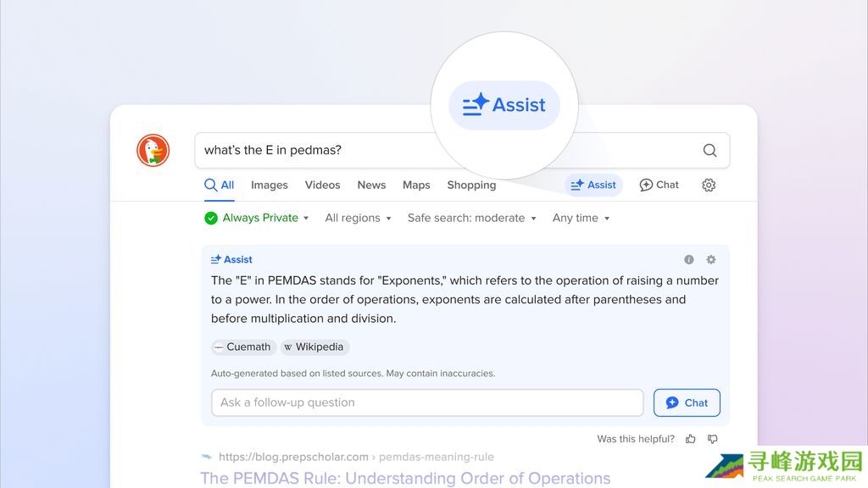Mark the answer as unhelpful (thumbs down)
Viewport: 868px width, 488px height.
(712, 439)
